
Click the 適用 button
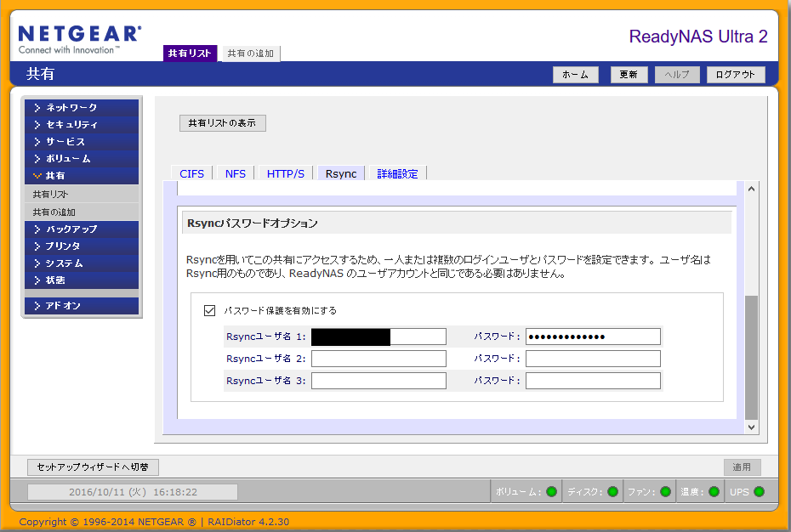pyautogui.click(x=742, y=467)
